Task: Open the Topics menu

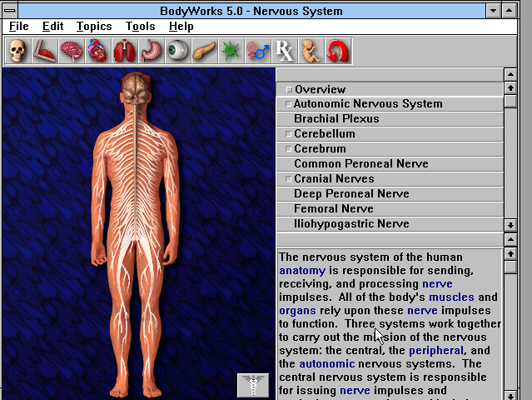Action: [94, 27]
